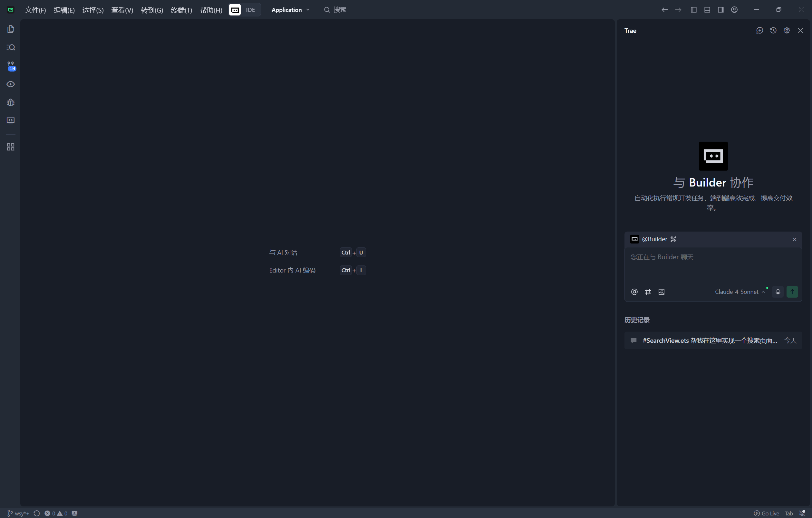Toggle the right secondary sidebar layout

(720, 10)
